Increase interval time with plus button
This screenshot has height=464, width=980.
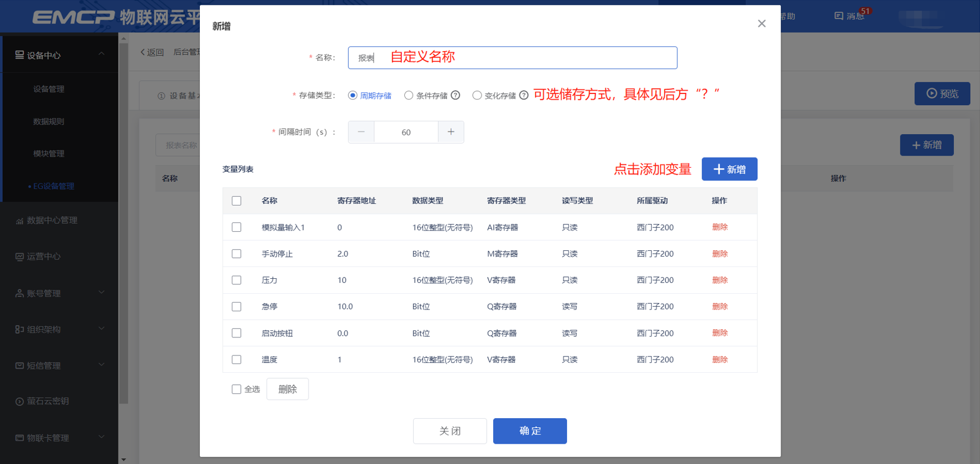[451, 132]
